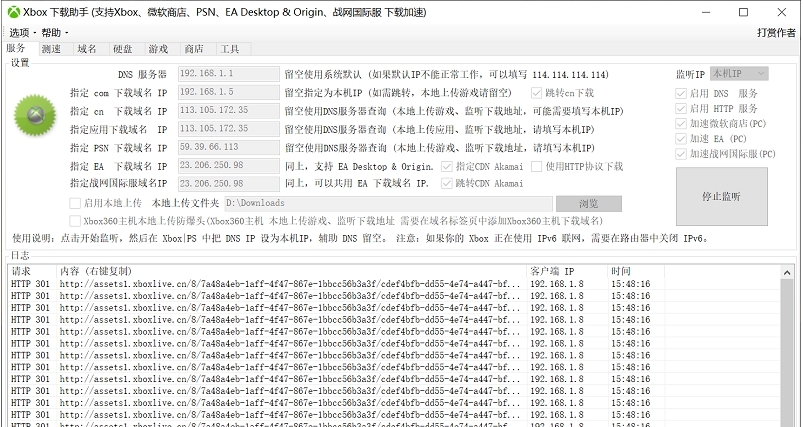This screenshot has height=427, width=803.
Task: Click 指定 cn 下载域名 IP field
Action: coord(229,111)
